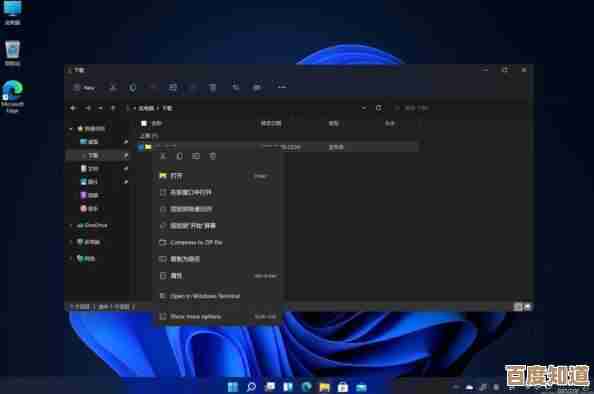Open the See more (...) toolbar menu
Image resolution: width=594 pixels, height=394 pixels.
tap(282, 87)
